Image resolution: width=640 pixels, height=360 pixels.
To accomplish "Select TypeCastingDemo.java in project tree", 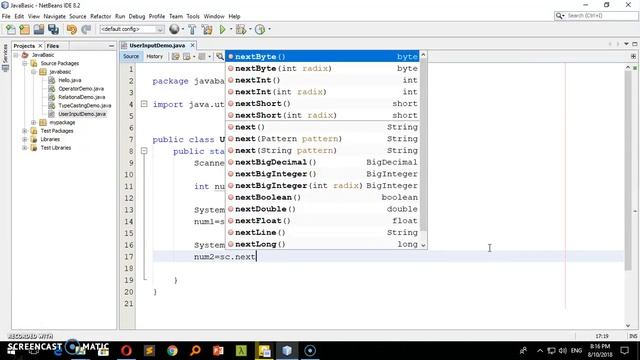I will coord(84,105).
